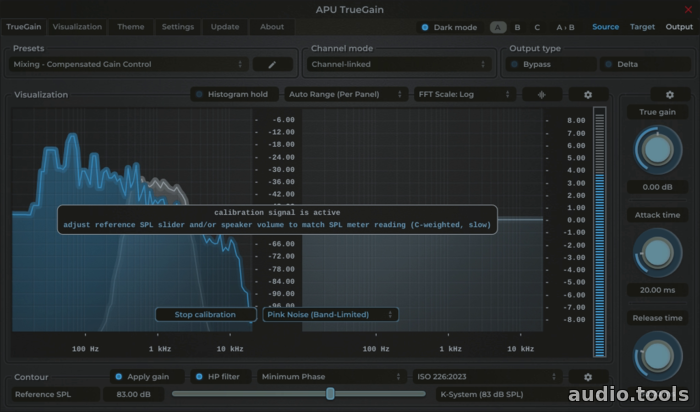Select Output view
Screen dimensions: 700x412
[679, 27]
